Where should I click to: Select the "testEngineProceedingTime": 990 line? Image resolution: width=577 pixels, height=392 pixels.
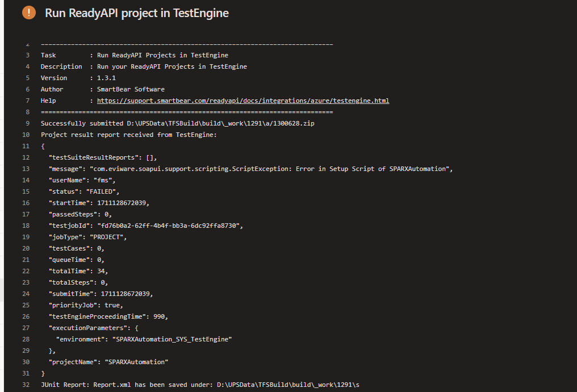point(108,316)
